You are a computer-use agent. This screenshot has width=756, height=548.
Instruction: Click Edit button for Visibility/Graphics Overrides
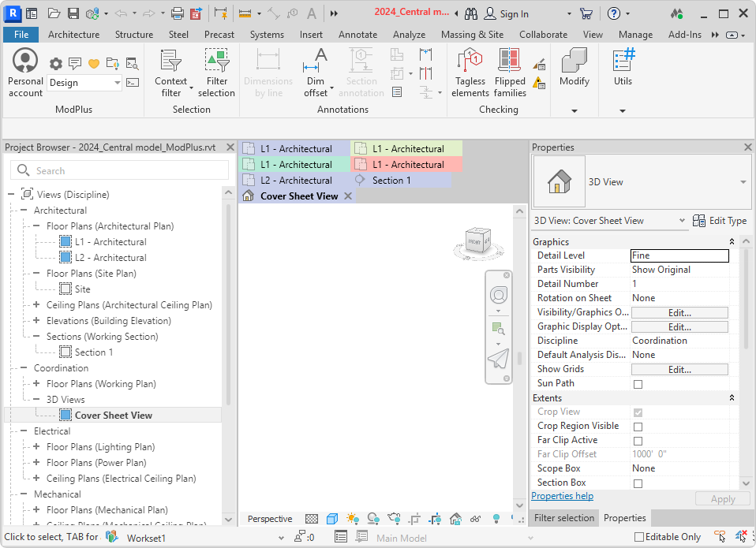[679, 313]
